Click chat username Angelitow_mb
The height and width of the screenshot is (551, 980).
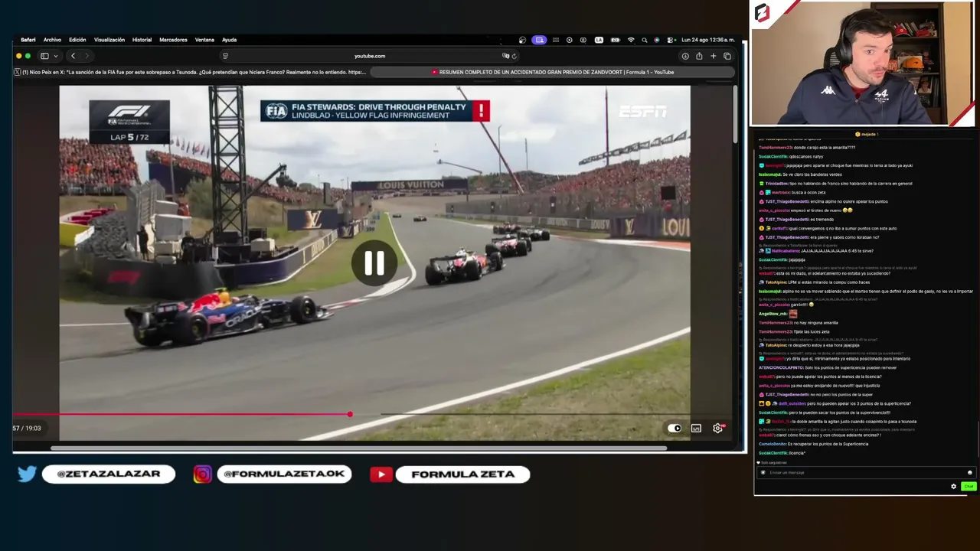(773, 314)
